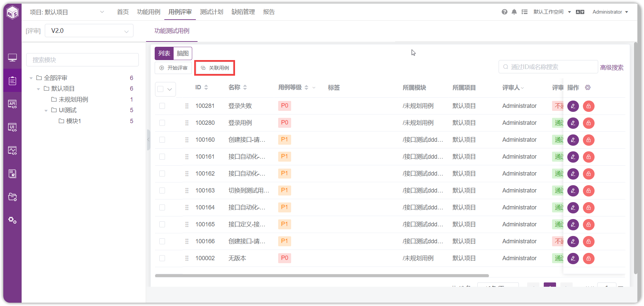The height and width of the screenshot is (306, 644).
Task: Collapse the UI测试 tree node
Action: tap(46, 111)
